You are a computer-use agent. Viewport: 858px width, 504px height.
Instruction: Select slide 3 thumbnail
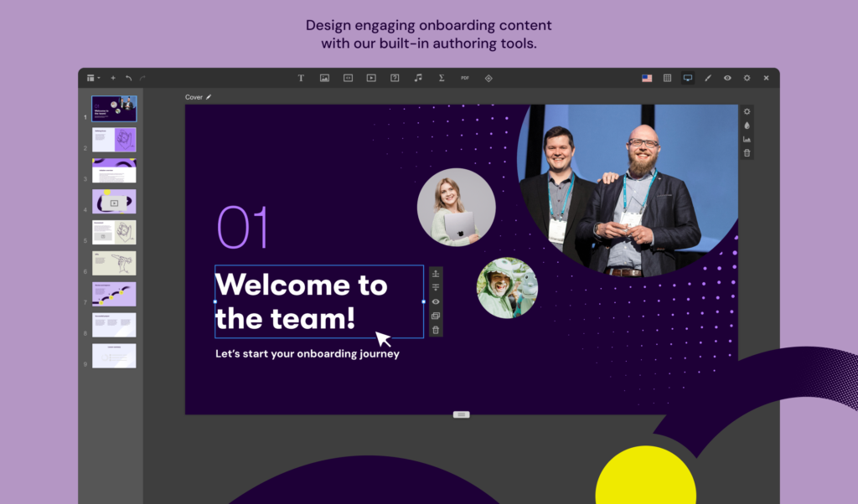point(114,171)
